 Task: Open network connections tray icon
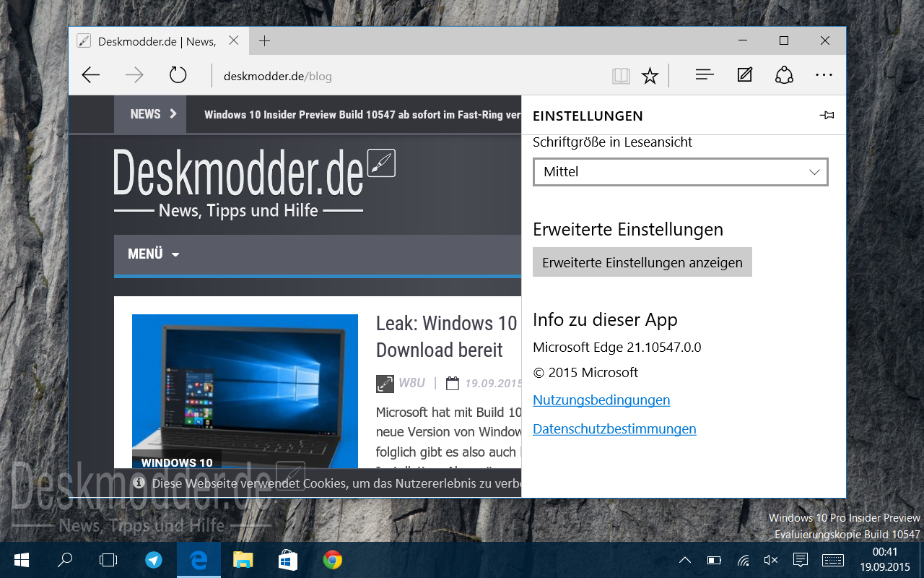(743, 560)
